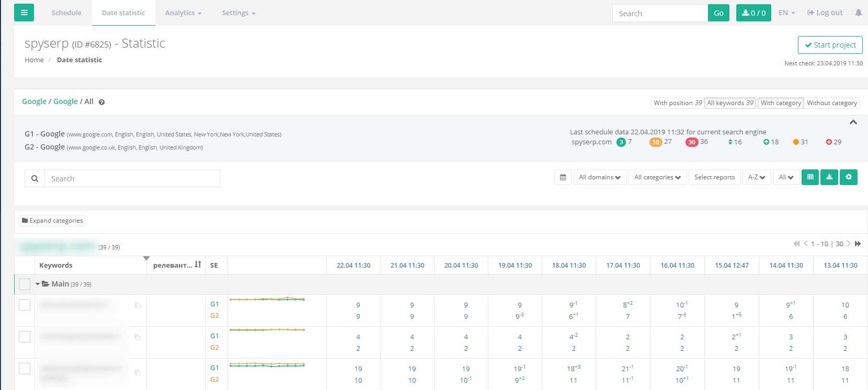Screen dimensions: 868x390
Task: Toggle All keywords 39 filter
Action: pos(730,103)
